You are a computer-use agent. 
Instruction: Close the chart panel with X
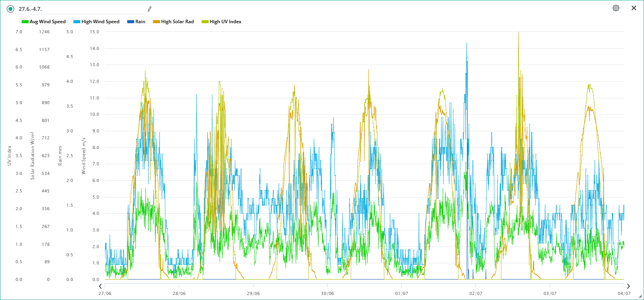(x=634, y=8)
